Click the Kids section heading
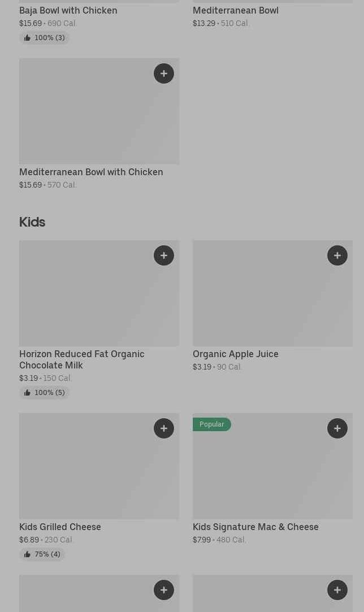This screenshot has width=364, height=612. (32, 222)
